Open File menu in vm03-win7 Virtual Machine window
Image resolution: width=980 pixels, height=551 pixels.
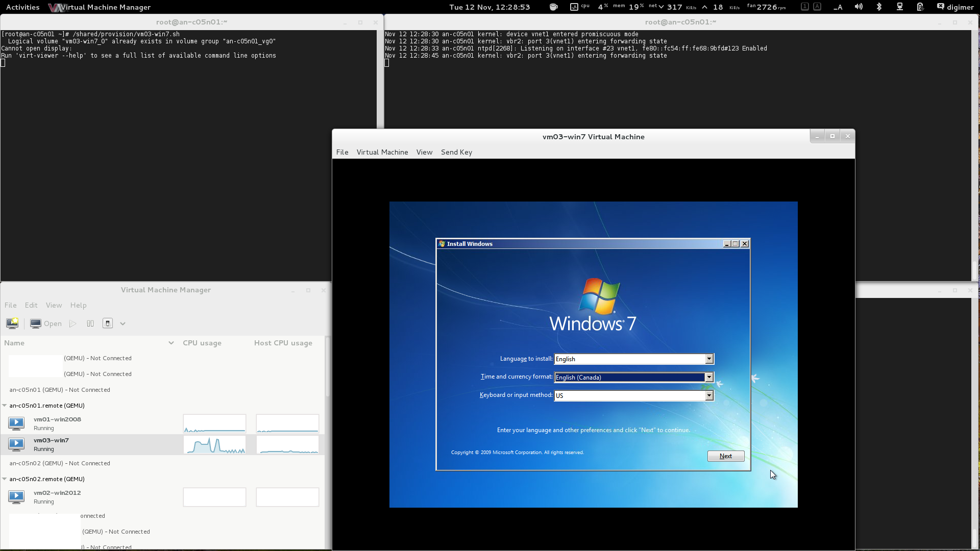pos(342,152)
